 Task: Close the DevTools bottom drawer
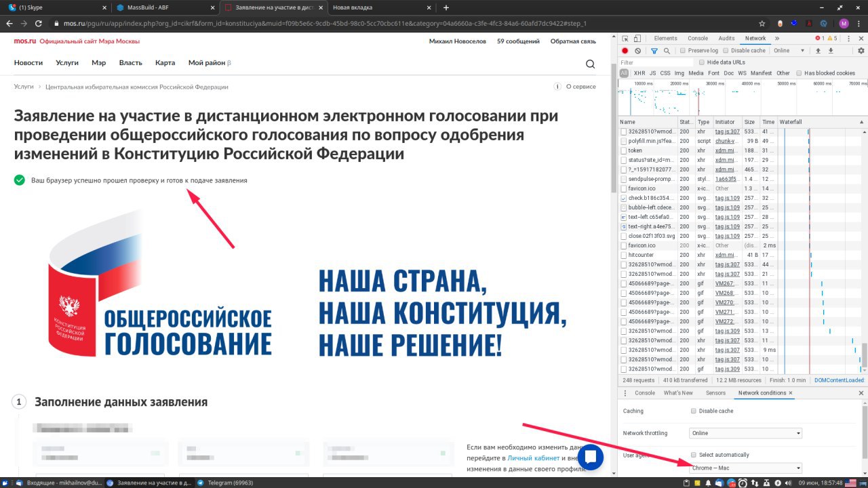(x=861, y=393)
